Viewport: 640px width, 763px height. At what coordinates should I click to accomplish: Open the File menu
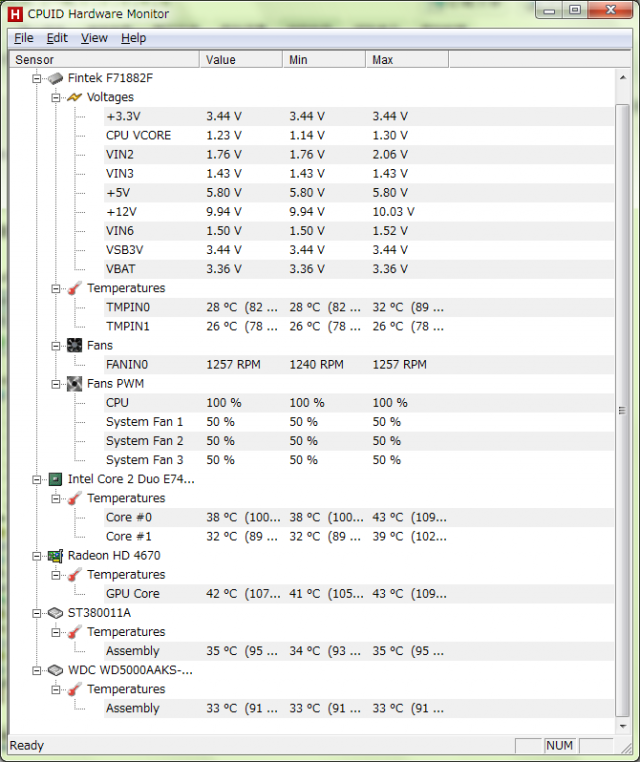[x=24, y=38]
